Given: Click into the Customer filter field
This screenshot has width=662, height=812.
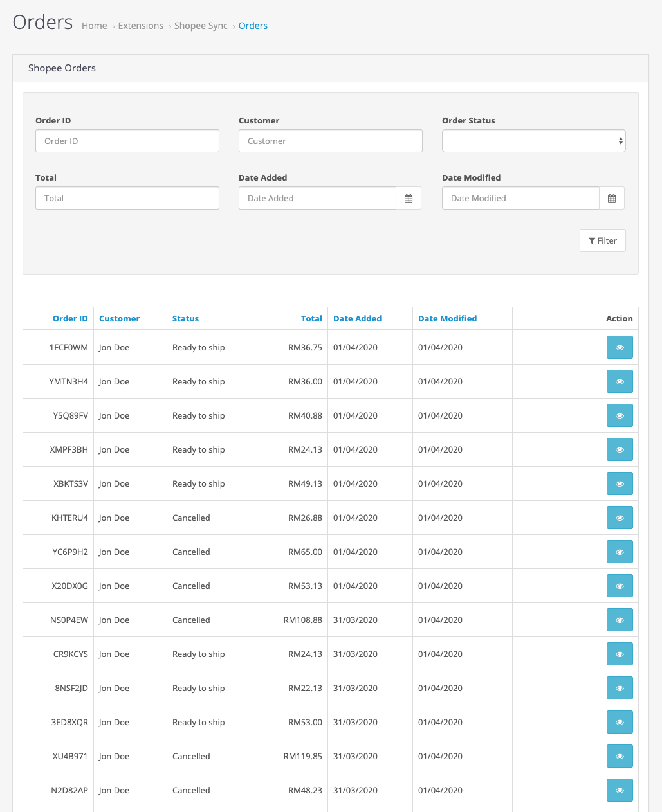Looking at the screenshot, I should pyautogui.click(x=330, y=141).
